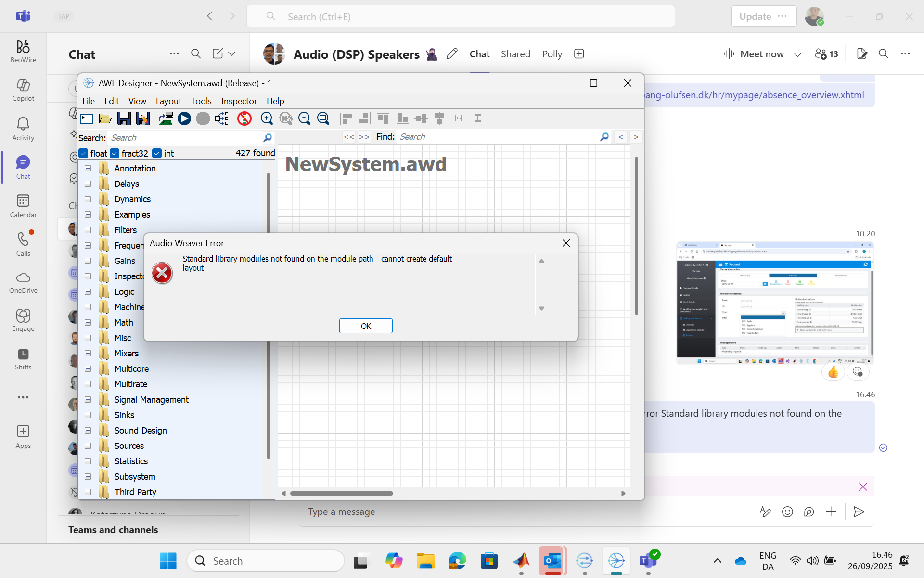Expand the Third Party folder
The height and width of the screenshot is (578, 924).
[x=88, y=492]
